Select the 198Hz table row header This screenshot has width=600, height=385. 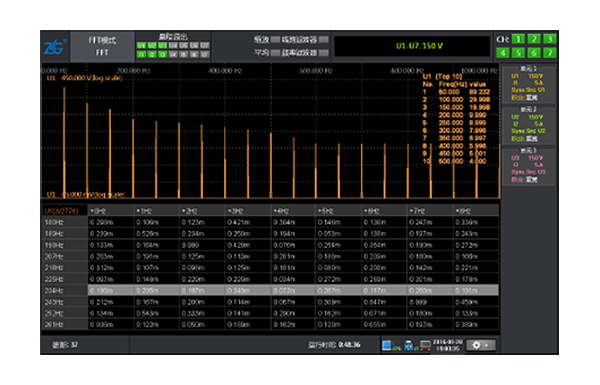(65, 245)
